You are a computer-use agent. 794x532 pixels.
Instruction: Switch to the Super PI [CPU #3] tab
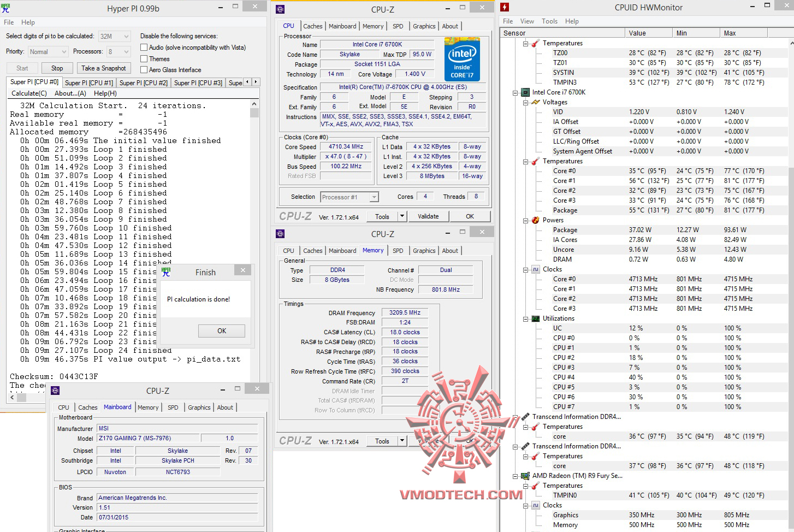pyautogui.click(x=198, y=83)
